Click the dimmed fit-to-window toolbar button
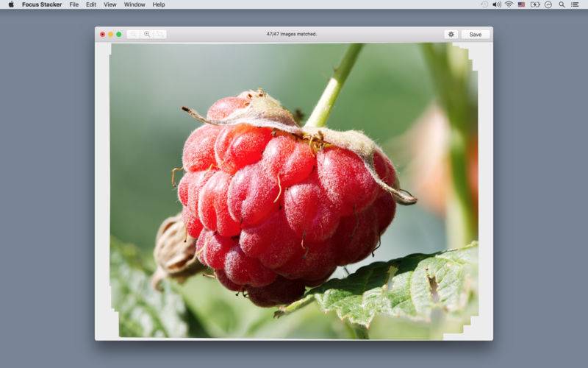 [159, 34]
